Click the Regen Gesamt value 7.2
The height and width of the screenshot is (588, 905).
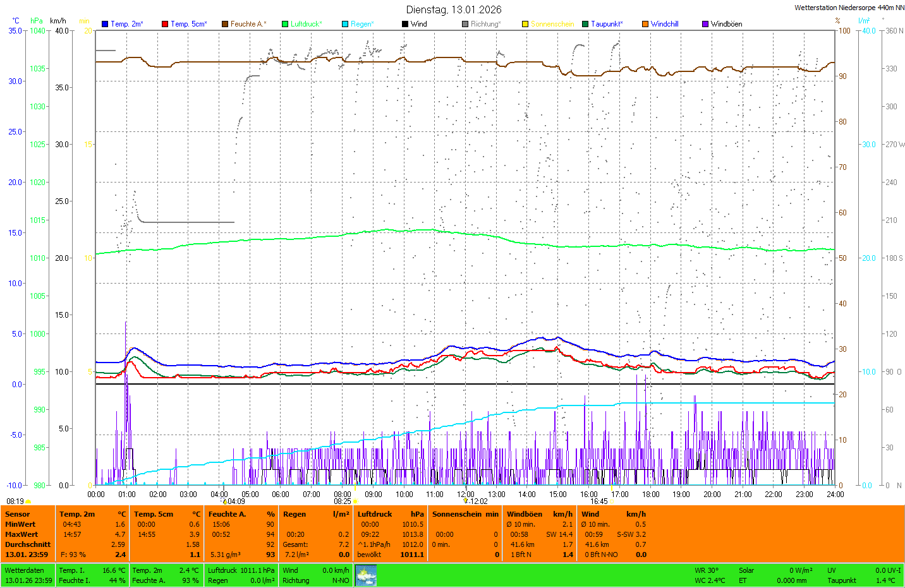click(343, 544)
